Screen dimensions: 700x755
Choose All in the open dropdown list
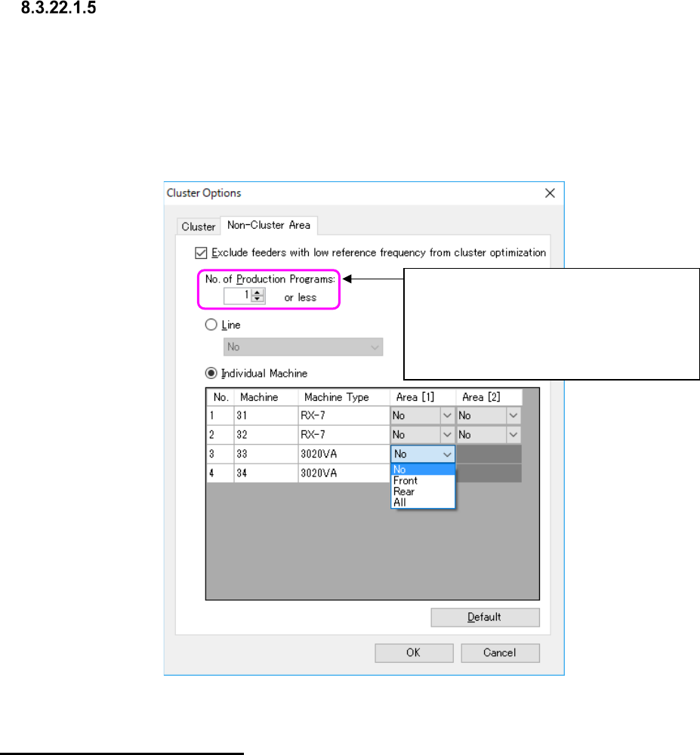(423, 502)
